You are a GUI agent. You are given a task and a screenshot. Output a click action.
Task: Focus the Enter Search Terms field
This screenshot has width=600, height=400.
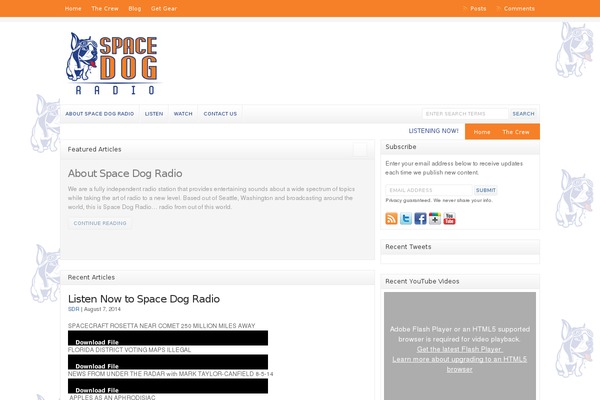(465, 114)
